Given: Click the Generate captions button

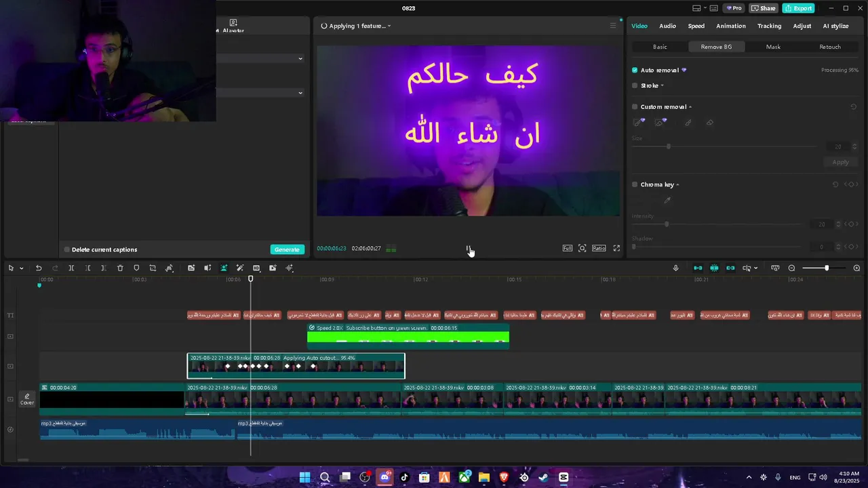Looking at the screenshot, I should click(x=287, y=249).
